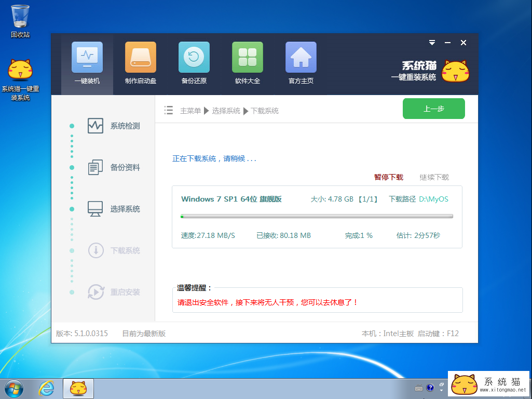Click the download progress bar
Image resolution: width=532 pixels, height=399 pixels.
tap(317, 216)
